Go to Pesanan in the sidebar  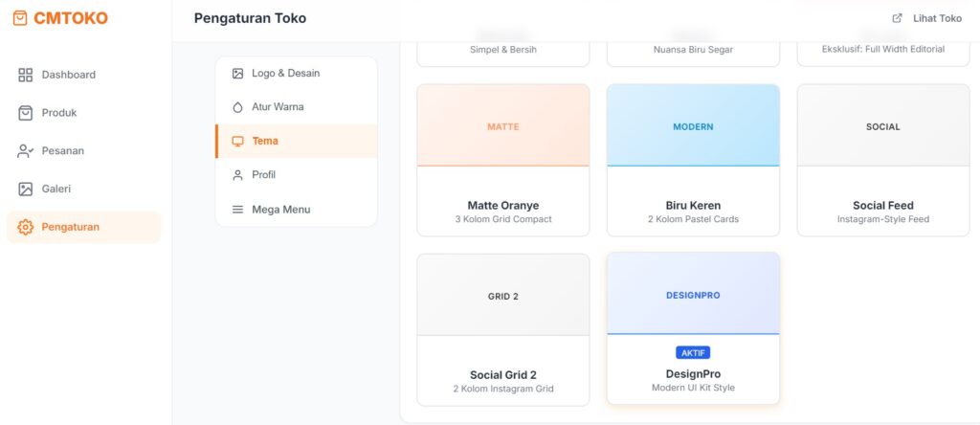click(62, 151)
